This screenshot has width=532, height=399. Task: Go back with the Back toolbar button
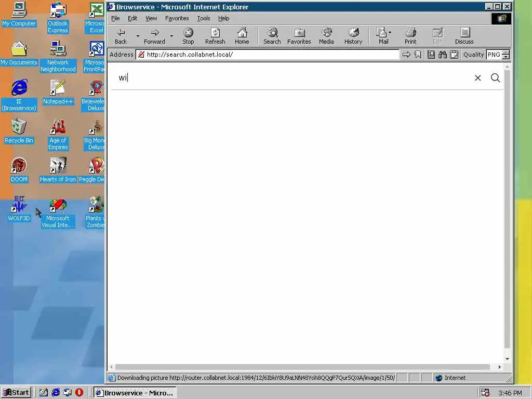click(x=121, y=36)
